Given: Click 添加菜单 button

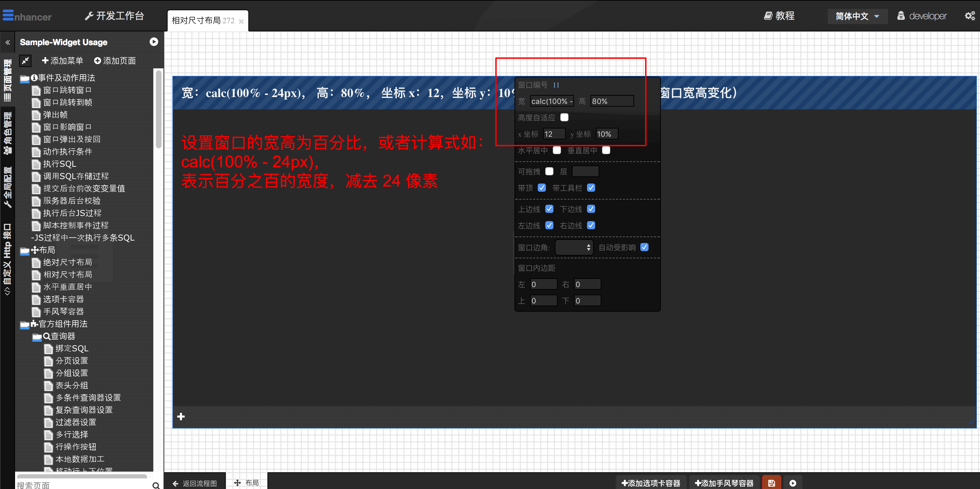Looking at the screenshot, I should (x=62, y=60).
